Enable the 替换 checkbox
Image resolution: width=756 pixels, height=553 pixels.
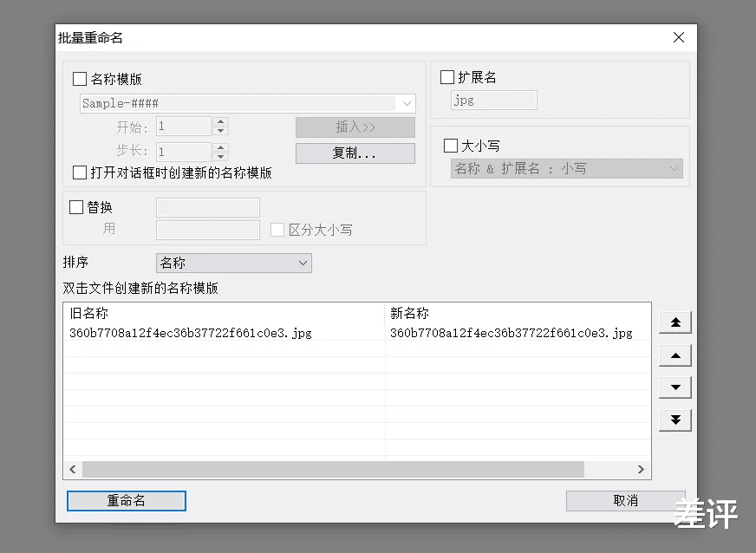pyautogui.click(x=75, y=206)
